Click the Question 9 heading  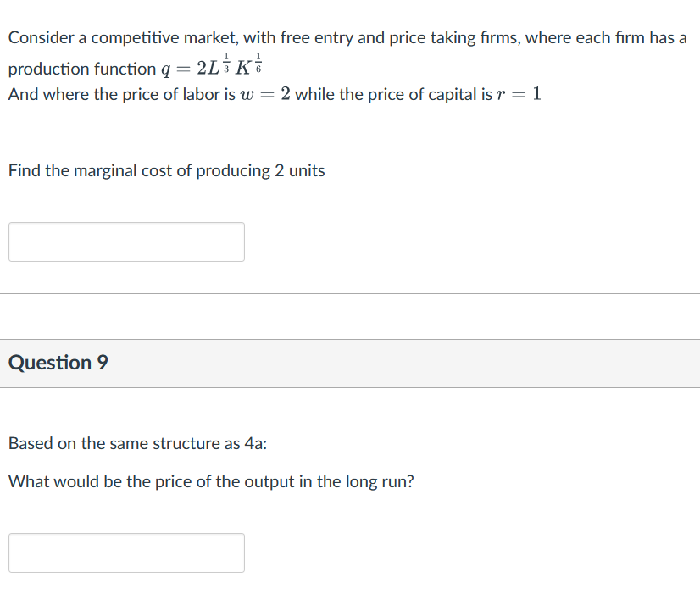tap(58, 363)
